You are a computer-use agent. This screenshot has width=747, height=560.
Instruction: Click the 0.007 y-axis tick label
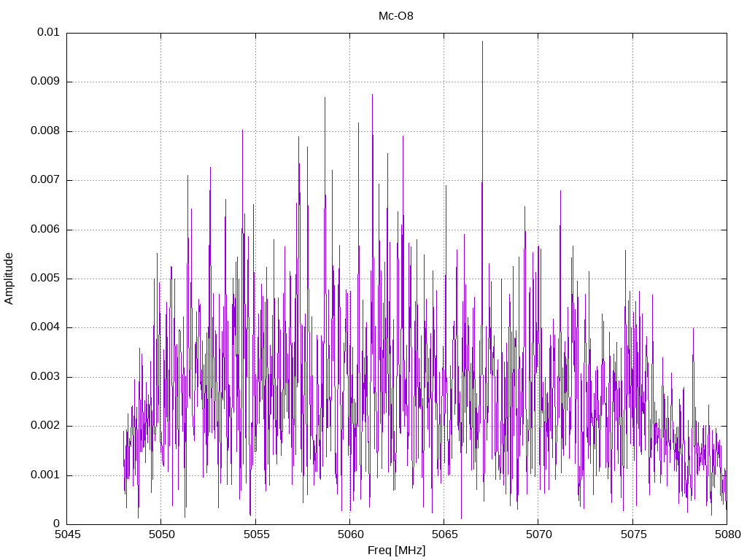click(45, 179)
